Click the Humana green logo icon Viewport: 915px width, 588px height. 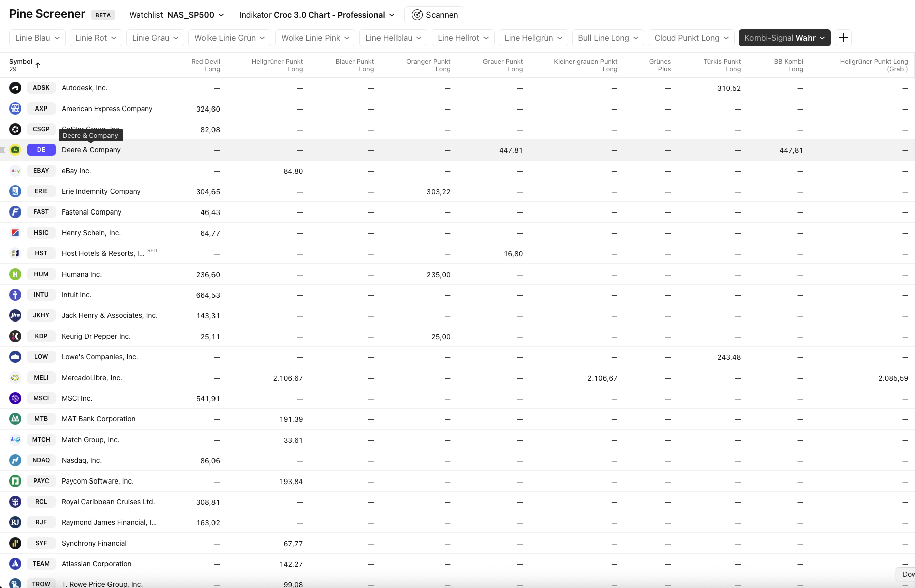pyautogui.click(x=15, y=274)
